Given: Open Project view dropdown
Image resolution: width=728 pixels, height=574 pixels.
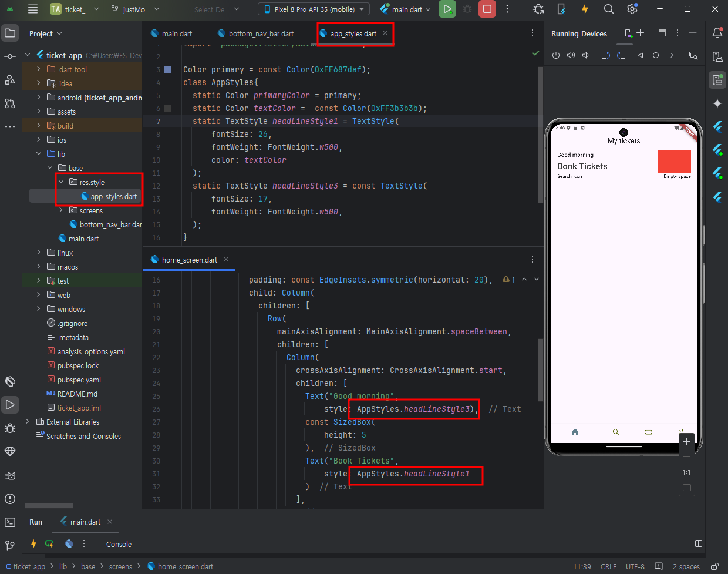Looking at the screenshot, I should [46, 33].
